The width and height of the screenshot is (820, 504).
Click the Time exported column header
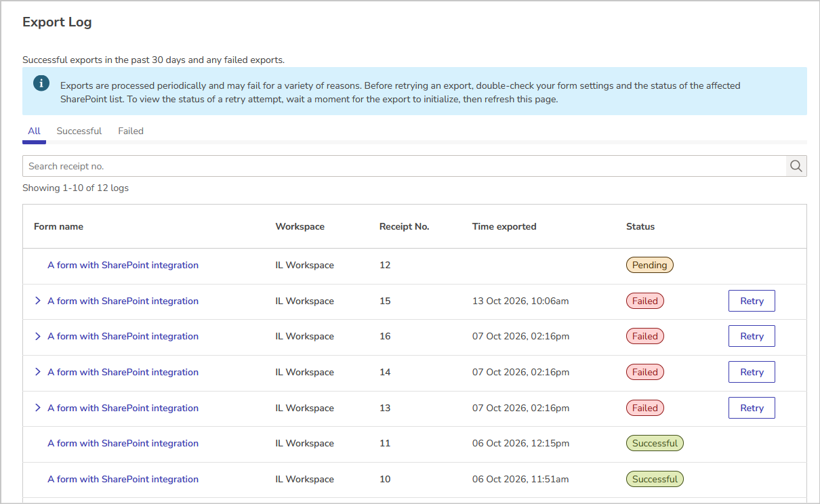pyautogui.click(x=504, y=226)
